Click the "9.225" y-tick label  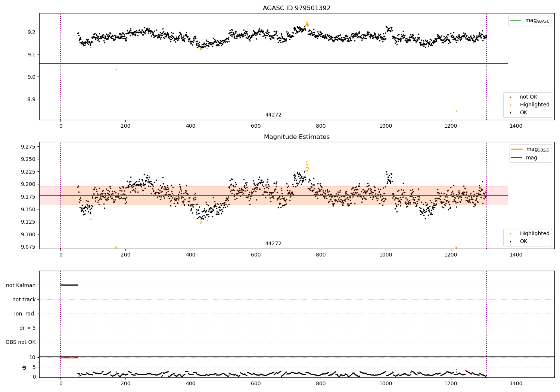(28, 172)
